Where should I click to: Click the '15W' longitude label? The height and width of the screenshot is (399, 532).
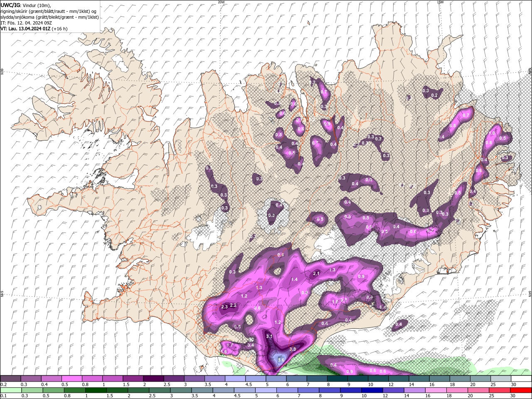pos(440,2)
